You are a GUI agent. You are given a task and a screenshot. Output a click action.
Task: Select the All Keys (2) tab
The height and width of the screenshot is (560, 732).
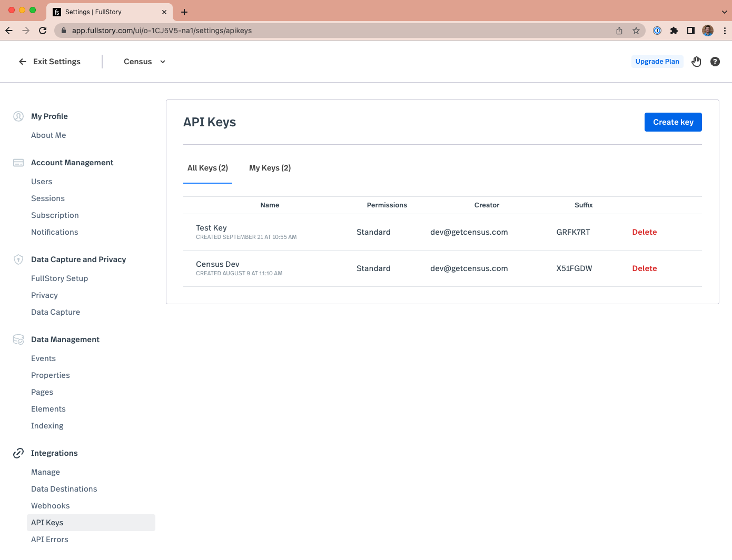click(x=207, y=168)
